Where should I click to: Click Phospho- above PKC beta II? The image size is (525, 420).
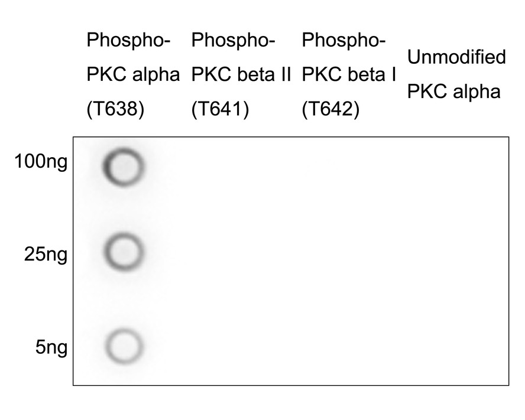(234, 41)
